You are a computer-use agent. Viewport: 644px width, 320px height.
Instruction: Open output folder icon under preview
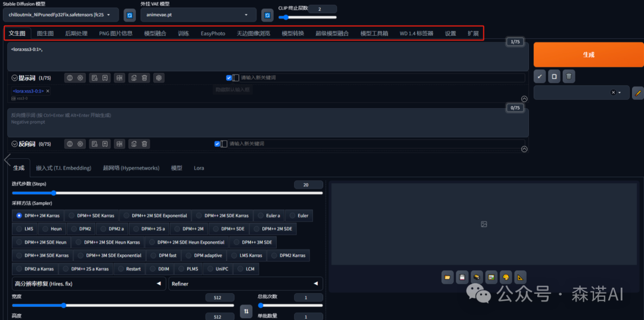point(448,277)
